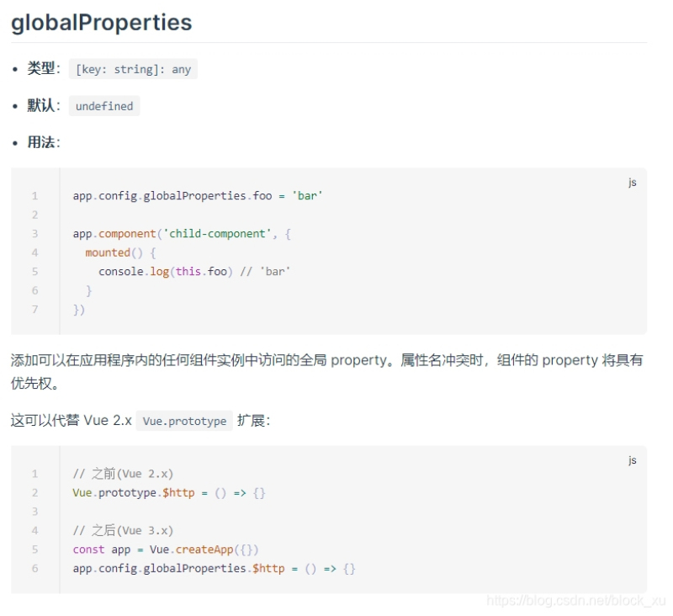Open the blog.csdn.net/block_xu watermark link
673x616 pixels.
point(576,600)
